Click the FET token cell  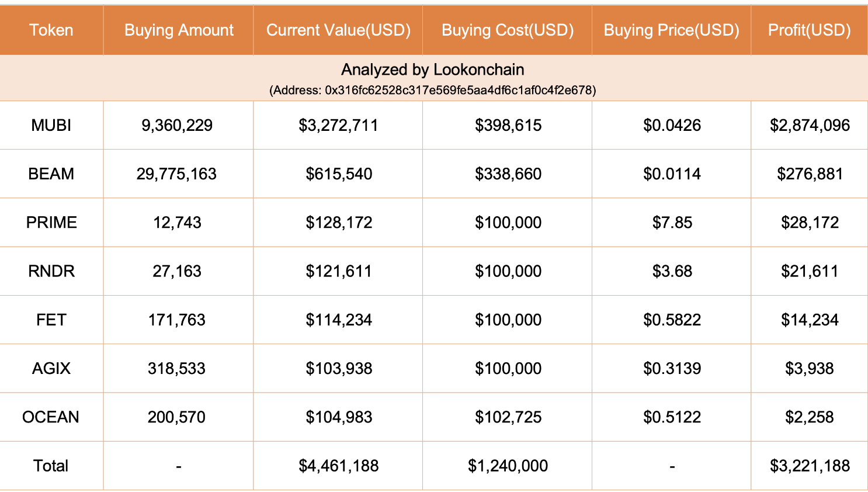coord(51,320)
